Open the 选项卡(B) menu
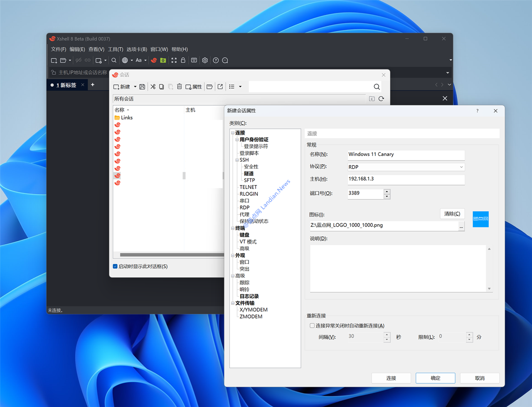Screen dimensions: 532x407 pyautogui.click(x=137, y=49)
